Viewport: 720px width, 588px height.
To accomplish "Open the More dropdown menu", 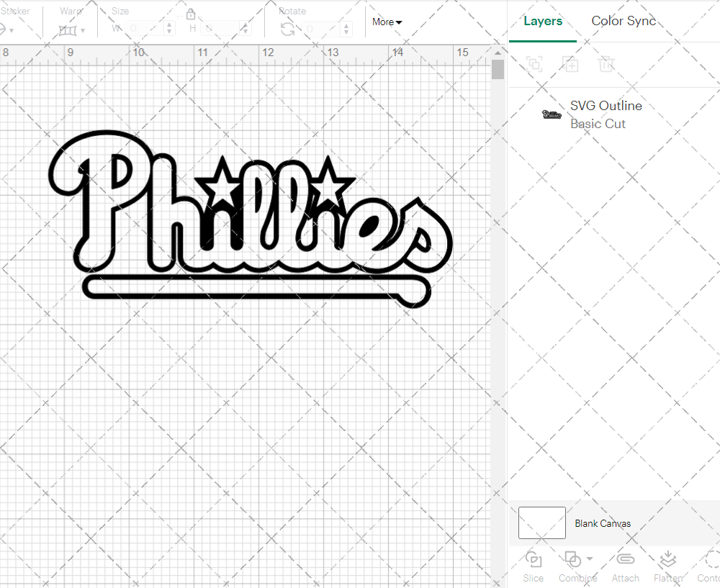I will click(x=387, y=22).
